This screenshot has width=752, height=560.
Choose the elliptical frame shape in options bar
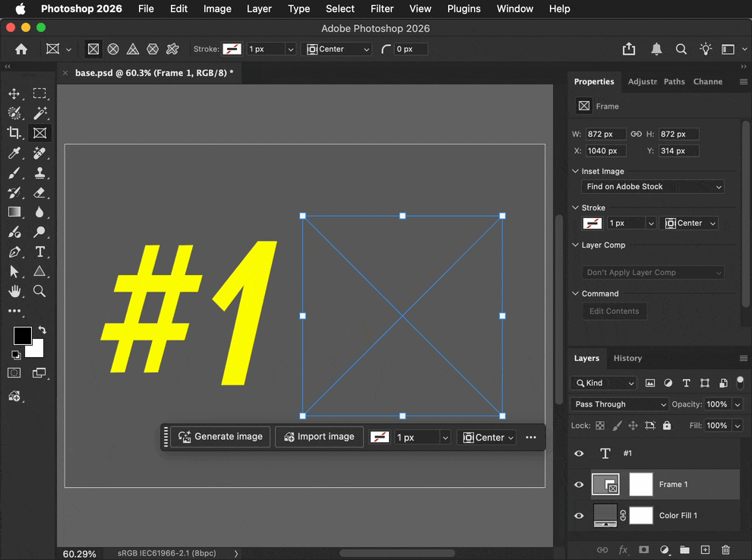113,49
